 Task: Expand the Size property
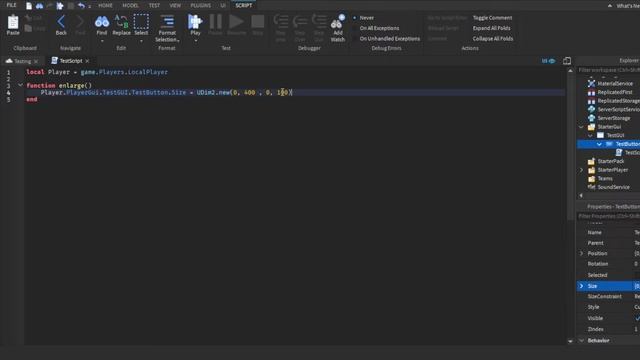(581, 286)
